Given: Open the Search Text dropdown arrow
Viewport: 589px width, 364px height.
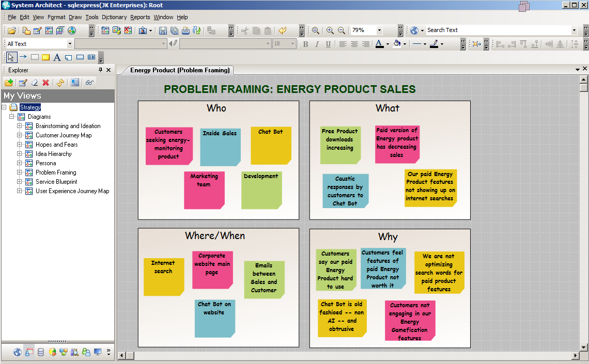Looking at the screenshot, I should point(574,30).
